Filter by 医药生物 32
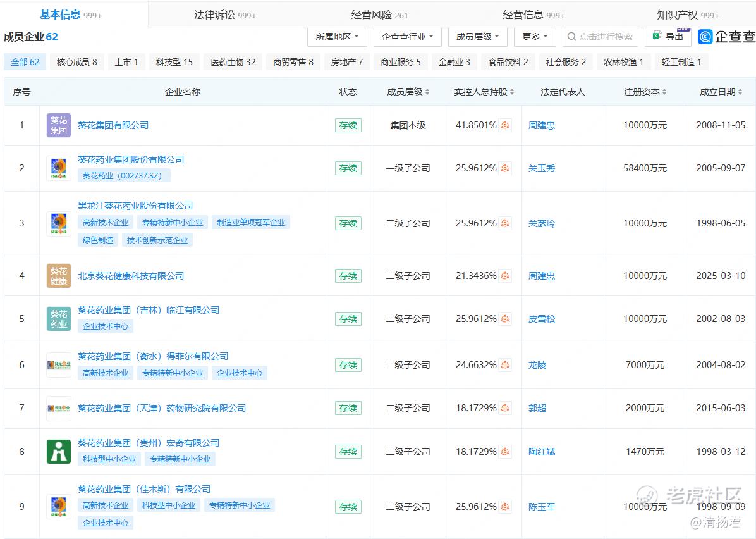Image resolution: width=756 pixels, height=539 pixels. point(233,62)
